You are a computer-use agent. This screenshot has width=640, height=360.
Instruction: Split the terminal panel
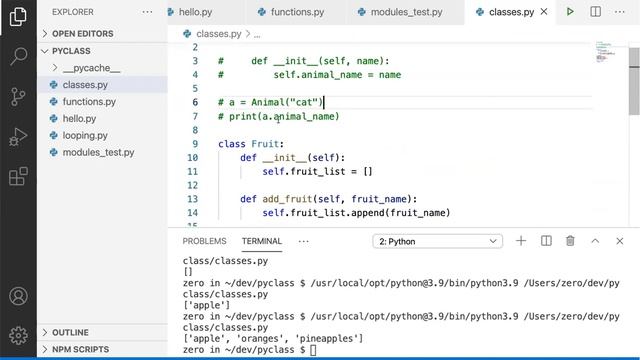(546, 241)
